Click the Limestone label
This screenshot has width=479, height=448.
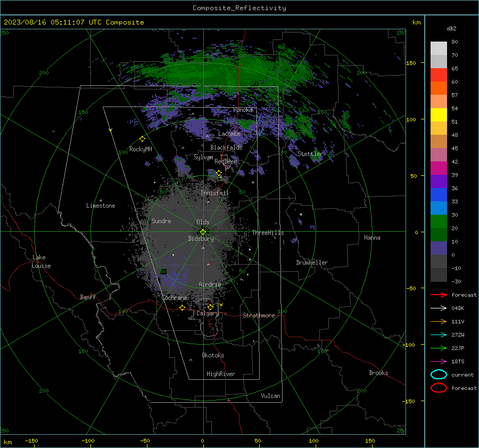tap(101, 206)
